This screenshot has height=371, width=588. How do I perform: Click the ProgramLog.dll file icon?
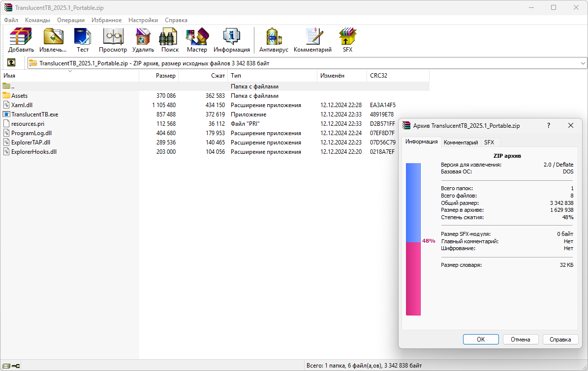pyautogui.click(x=6, y=133)
